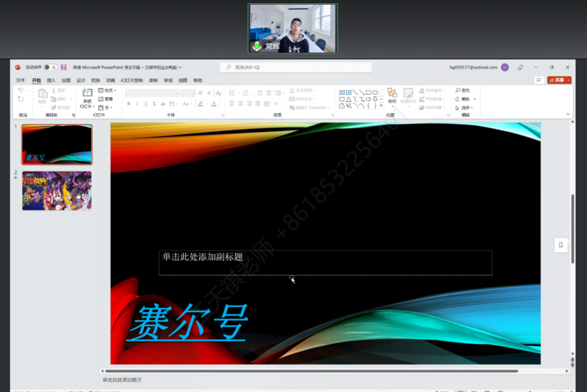Toggle Align Right paragraph alignment
This screenshot has width=587, height=392.
click(x=249, y=104)
